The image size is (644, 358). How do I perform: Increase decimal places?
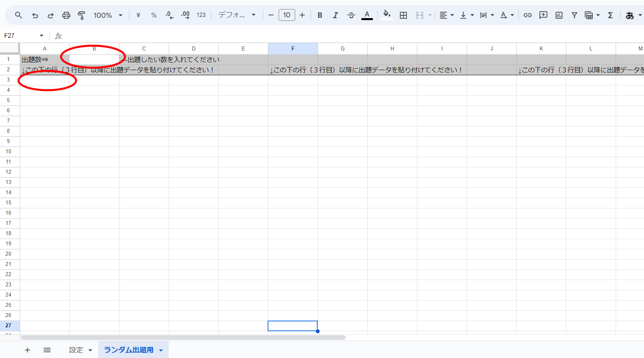[x=185, y=15]
